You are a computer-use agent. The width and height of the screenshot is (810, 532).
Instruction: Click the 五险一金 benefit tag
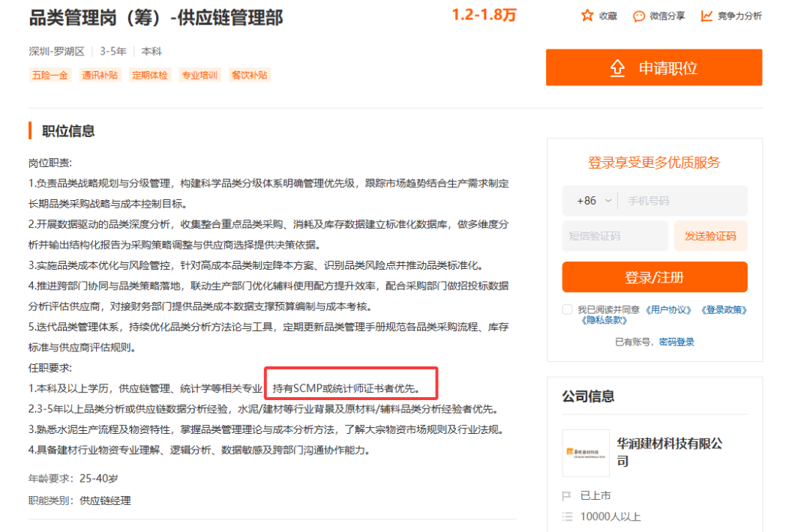(x=49, y=75)
